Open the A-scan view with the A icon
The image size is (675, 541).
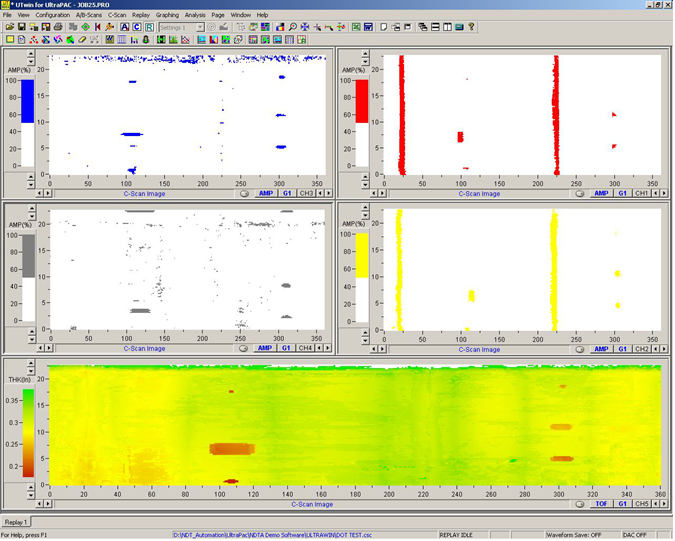pos(124,27)
